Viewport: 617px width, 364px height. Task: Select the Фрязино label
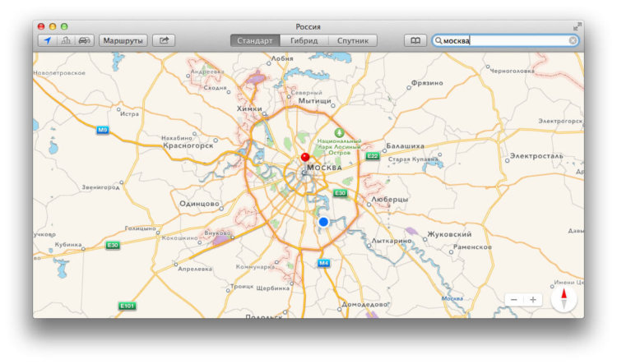tap(427, 83)
